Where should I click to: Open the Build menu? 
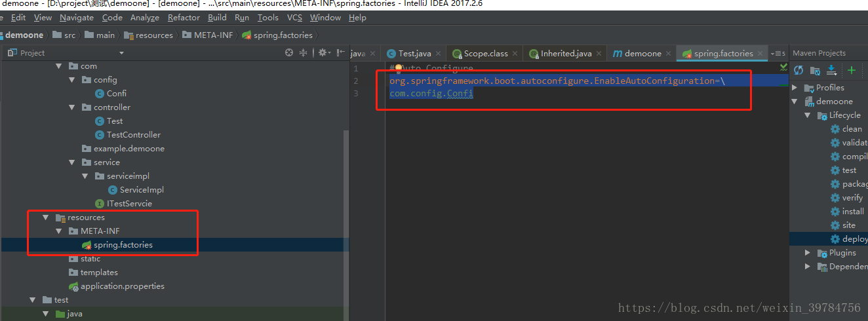pyautogui.click(x=217, y=18)
